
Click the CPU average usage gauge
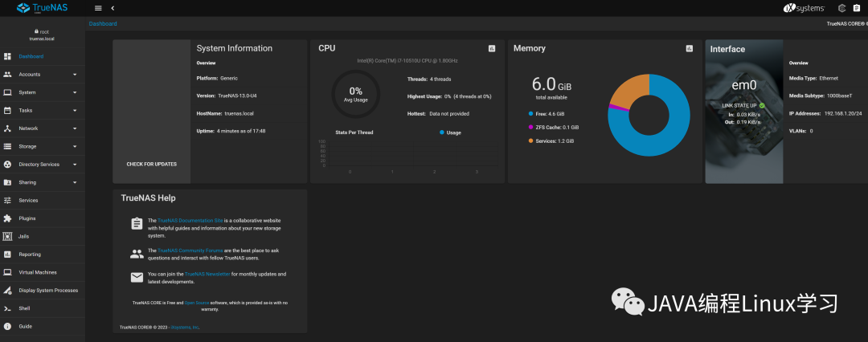point(355,94)
